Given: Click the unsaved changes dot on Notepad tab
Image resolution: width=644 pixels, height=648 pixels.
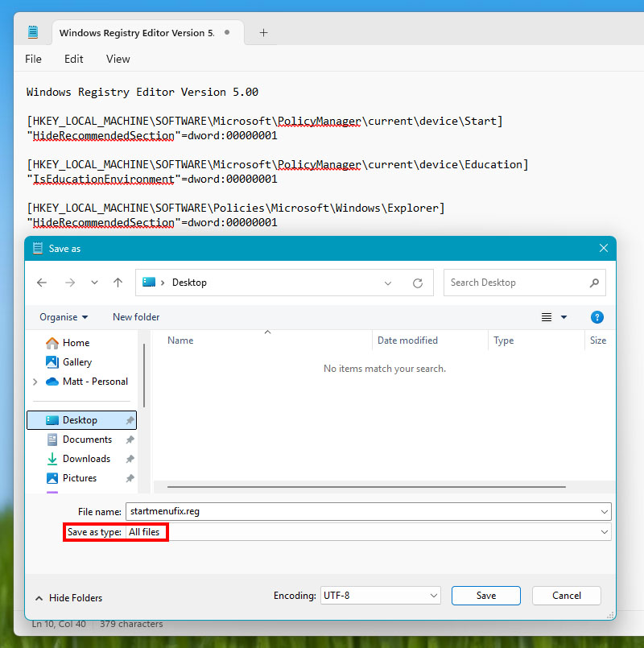Looking at the screenshot, I should 227,32.
